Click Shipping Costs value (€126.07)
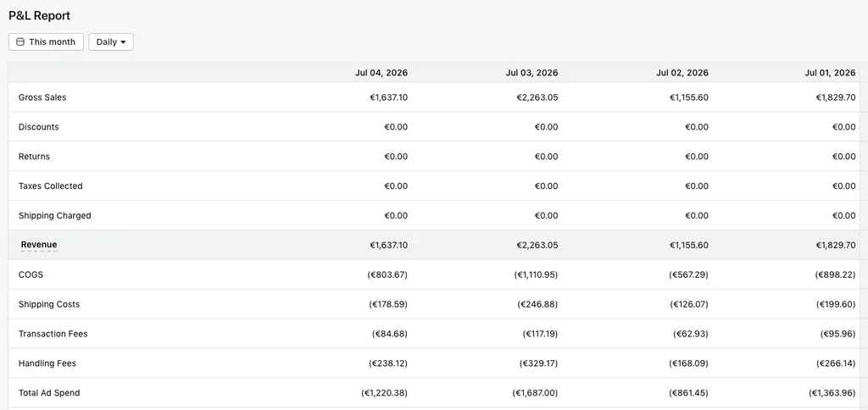868x410 pixels. [x=689, y=304]
